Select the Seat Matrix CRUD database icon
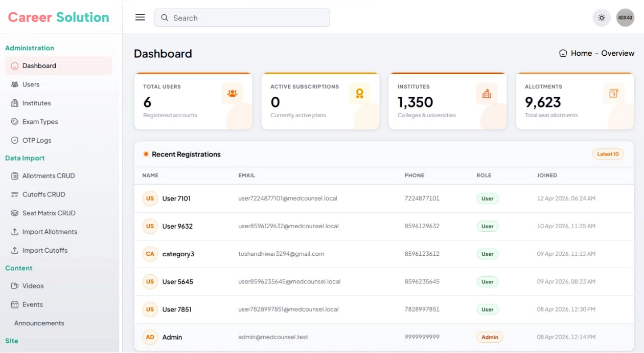Image resolution: width=644 pixels, height=353 pixels. (14, 213)
